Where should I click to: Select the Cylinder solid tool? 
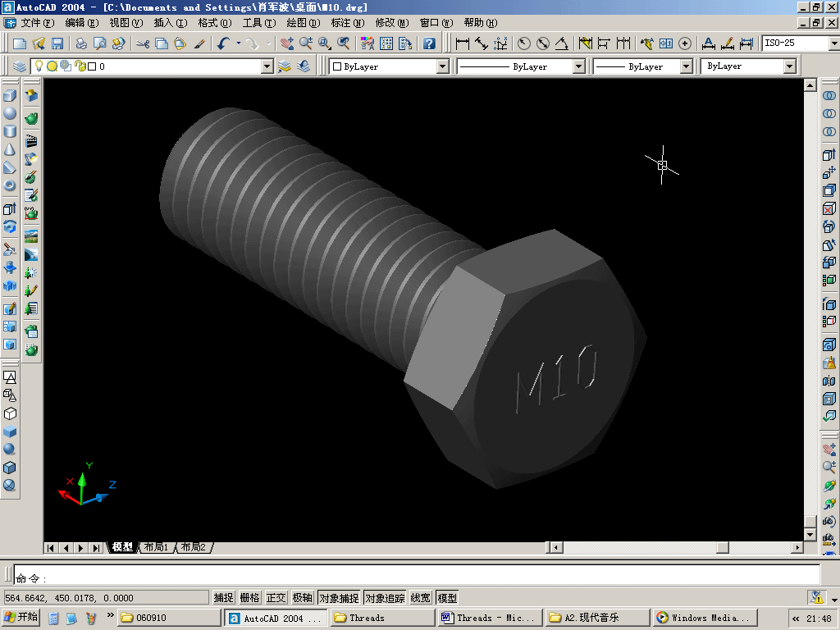[x=10, y=131]
